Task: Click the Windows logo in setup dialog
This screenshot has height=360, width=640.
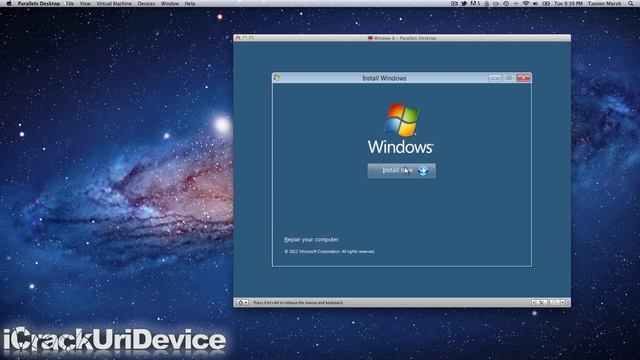Action: (x=402, y=120)
